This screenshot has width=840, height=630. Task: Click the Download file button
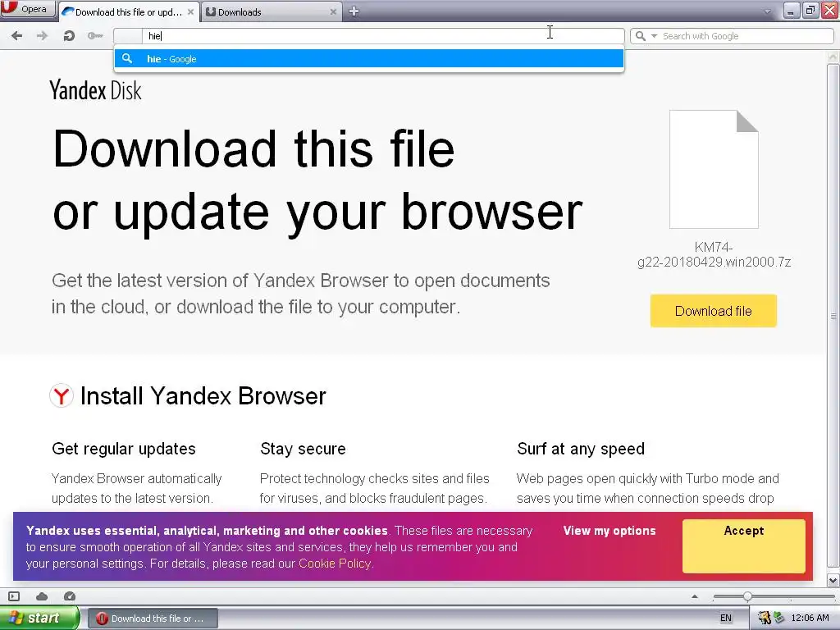pos(713,311)
